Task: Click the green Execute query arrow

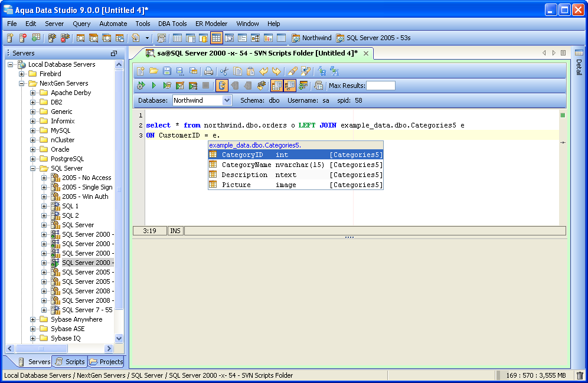Action: coord(153,86)
